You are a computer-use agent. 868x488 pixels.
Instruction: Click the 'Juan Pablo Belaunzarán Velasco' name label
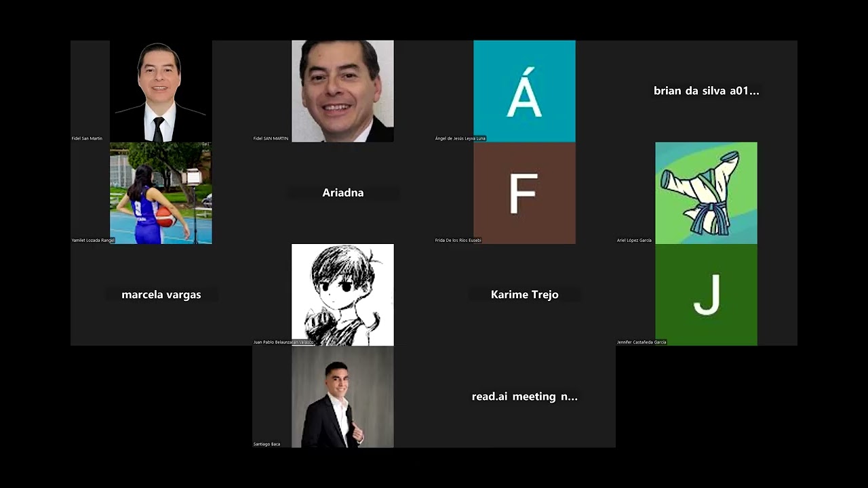(283, 342)
